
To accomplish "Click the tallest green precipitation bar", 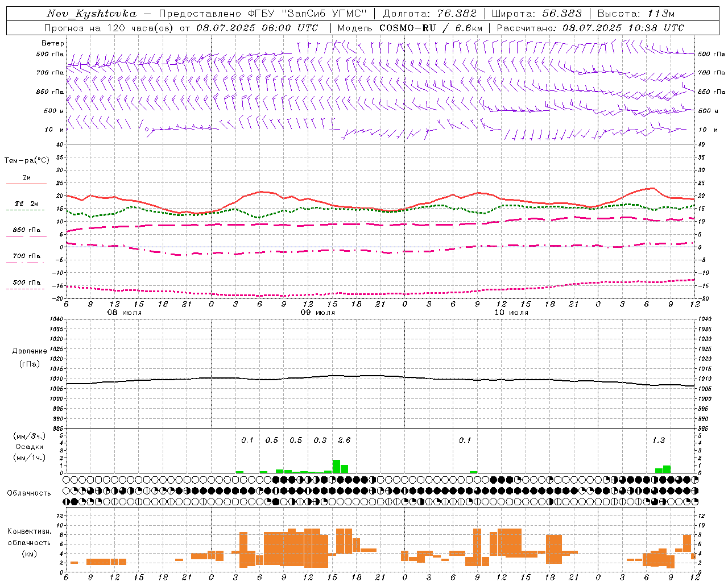I will coord(336,466).
